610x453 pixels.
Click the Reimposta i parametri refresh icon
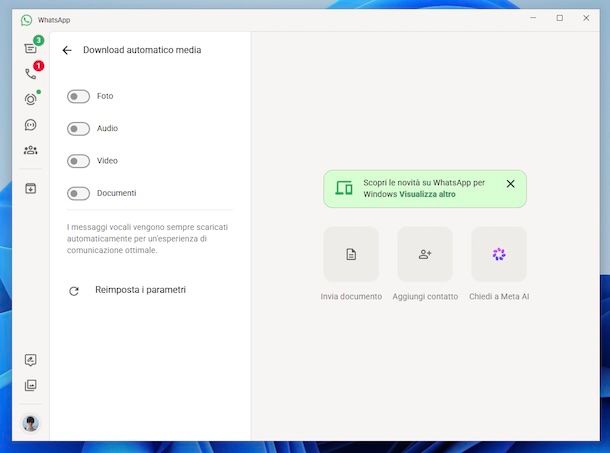74,291
